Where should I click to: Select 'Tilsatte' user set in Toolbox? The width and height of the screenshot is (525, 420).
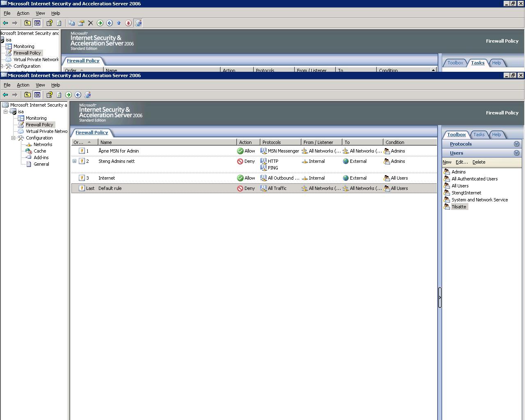tap(459, 207)
